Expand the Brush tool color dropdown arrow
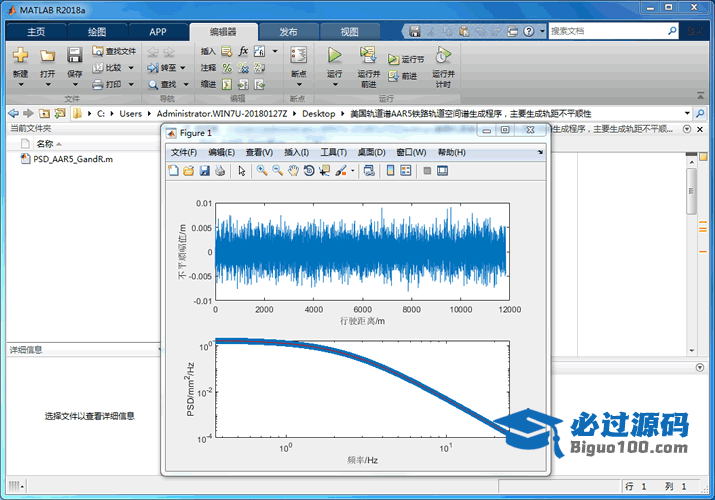Viewport: 715px width, 500px height. (352, 171)
